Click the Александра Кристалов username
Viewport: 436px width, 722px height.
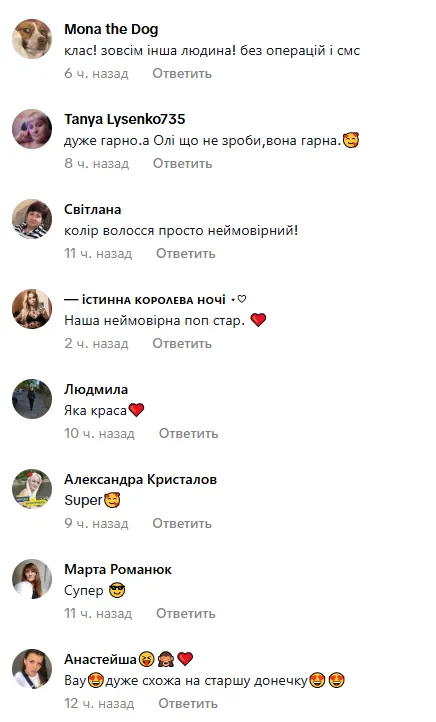tap(140, 480)
